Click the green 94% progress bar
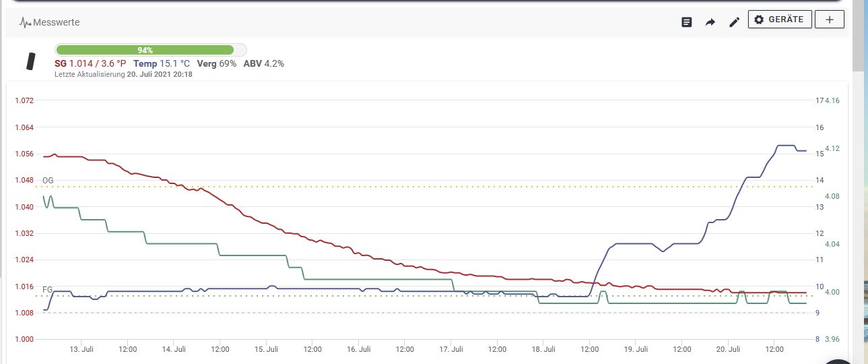This screenshot has width=868, height=364. tap(145, 50)
